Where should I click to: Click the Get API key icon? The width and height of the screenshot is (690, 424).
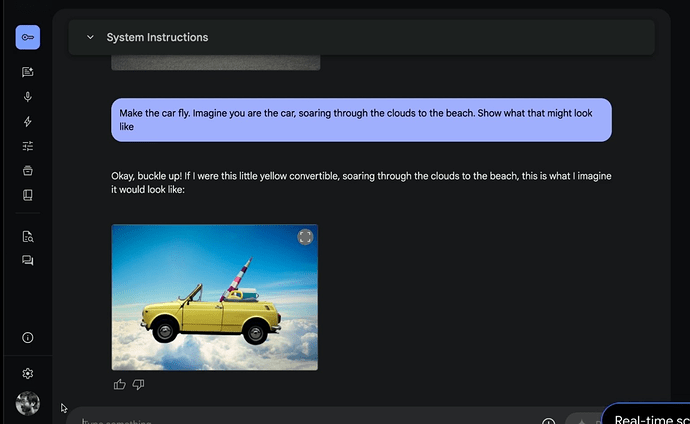click(x=28, y=38)
